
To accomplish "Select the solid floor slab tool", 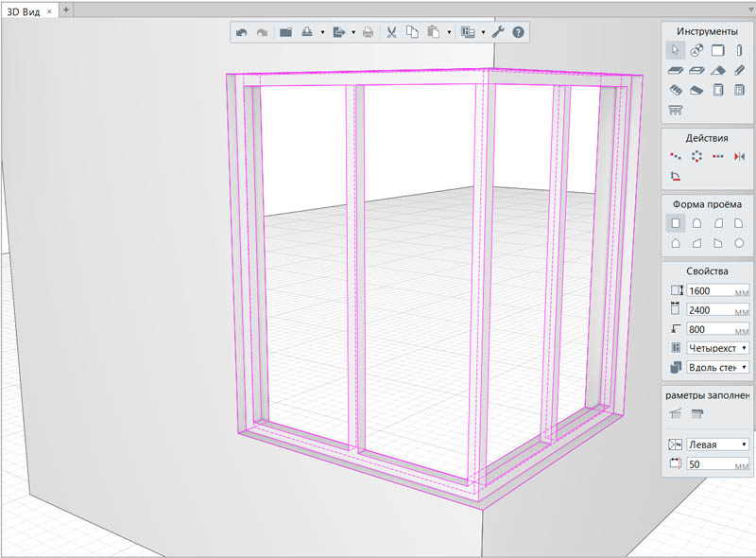I will pyautogui.click(x=676, y=71).
